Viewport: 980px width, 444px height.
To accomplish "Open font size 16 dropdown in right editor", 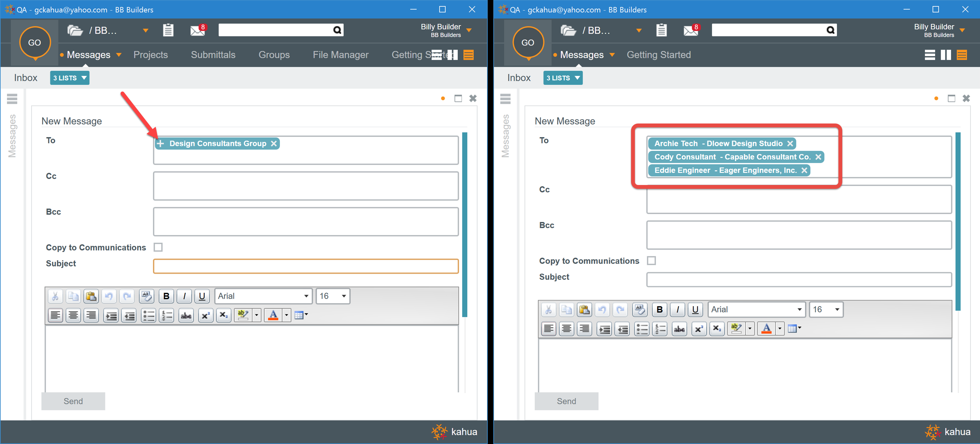I will [x=837, y=310].
